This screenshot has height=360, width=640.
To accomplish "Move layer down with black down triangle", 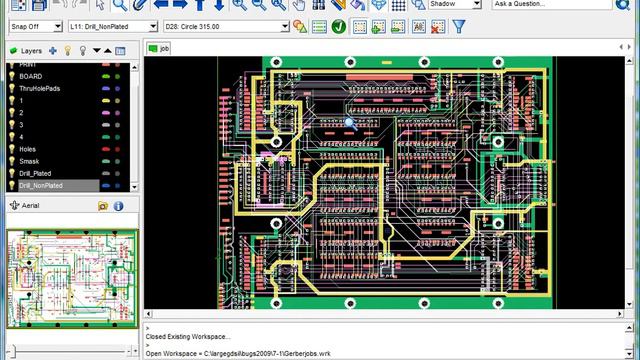I will click(97, 51).
